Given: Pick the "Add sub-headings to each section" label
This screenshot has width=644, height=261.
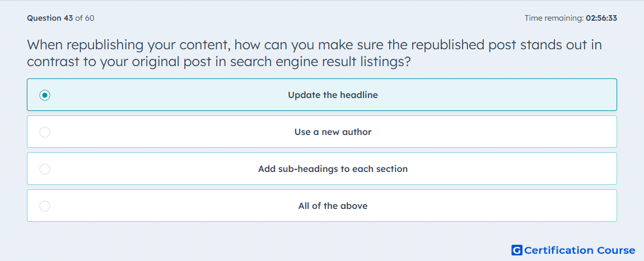Looking at the screenshot, I should [x=333, y=169].
